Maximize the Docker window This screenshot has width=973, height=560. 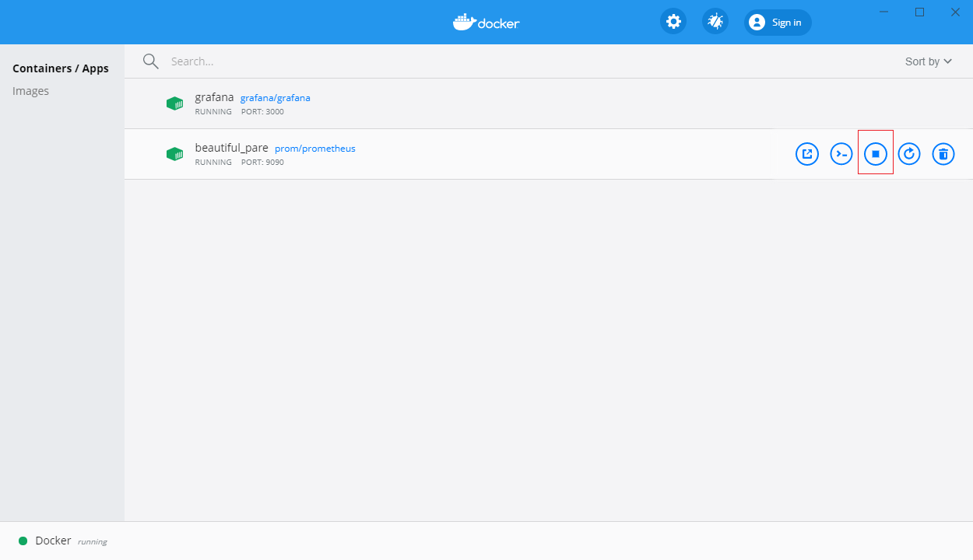coord(919,12)
